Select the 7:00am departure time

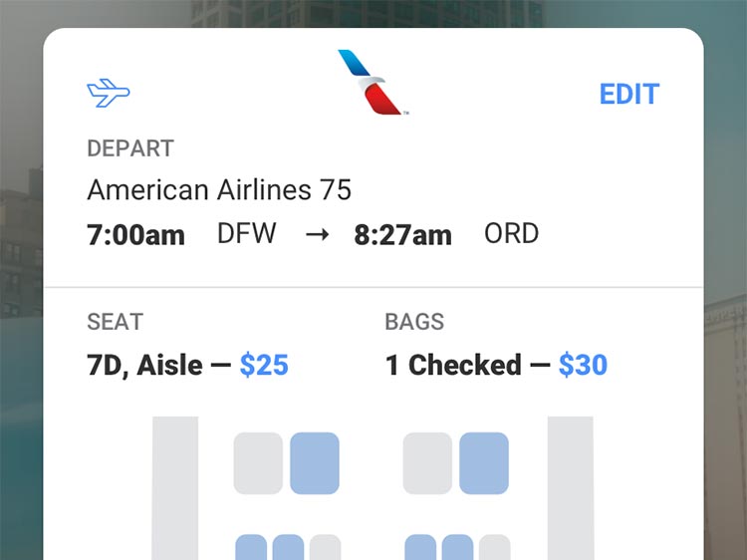(136, 235)
